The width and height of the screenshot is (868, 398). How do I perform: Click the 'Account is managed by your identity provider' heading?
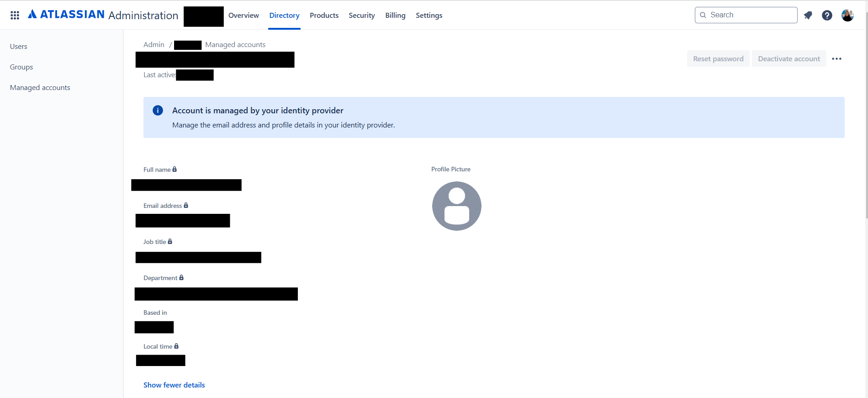[258, 110]
